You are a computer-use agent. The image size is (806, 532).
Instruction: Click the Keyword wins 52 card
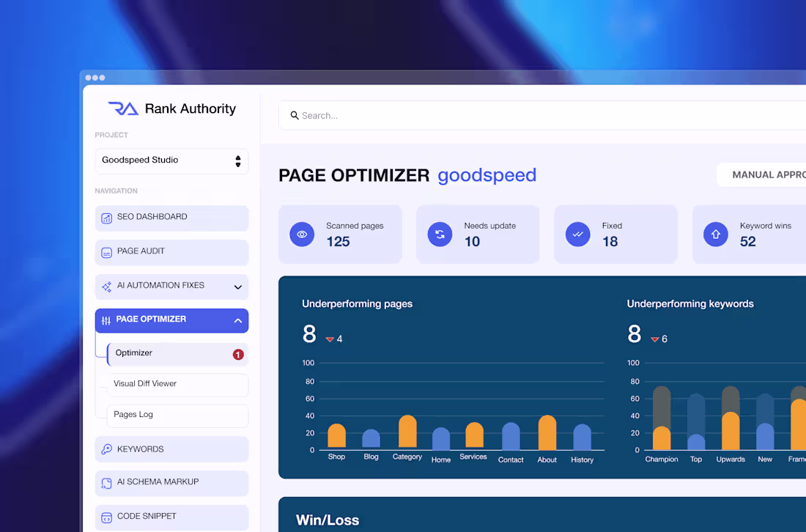(749, 234)
